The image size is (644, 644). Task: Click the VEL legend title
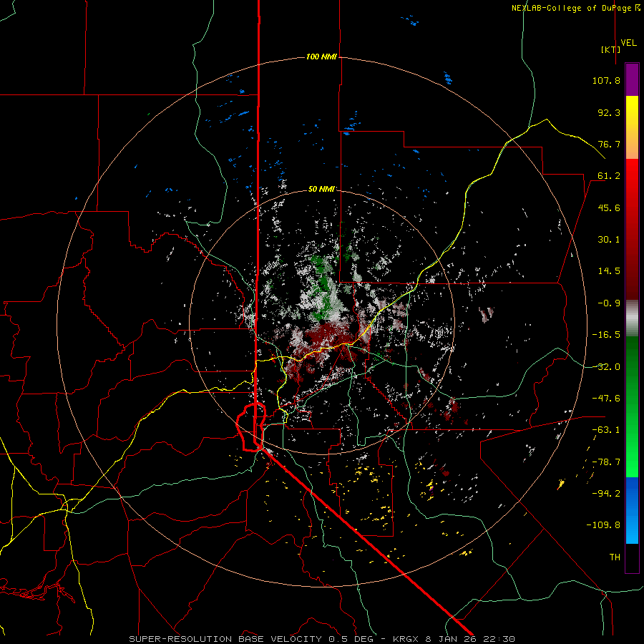click(628, 43)
